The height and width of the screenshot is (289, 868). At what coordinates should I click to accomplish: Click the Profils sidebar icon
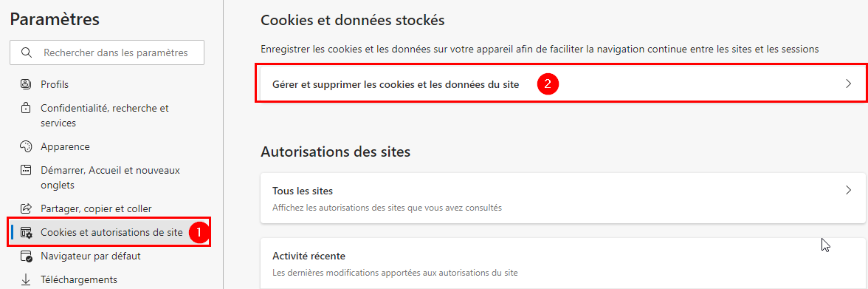coord(25,85)
